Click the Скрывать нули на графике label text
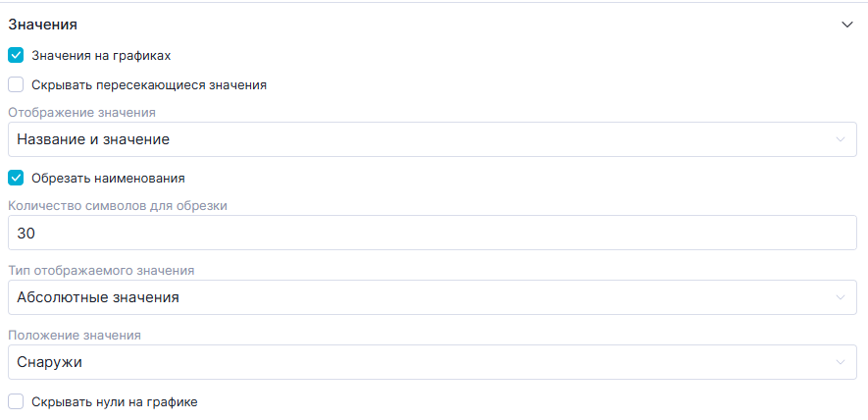 coord(115,401)
